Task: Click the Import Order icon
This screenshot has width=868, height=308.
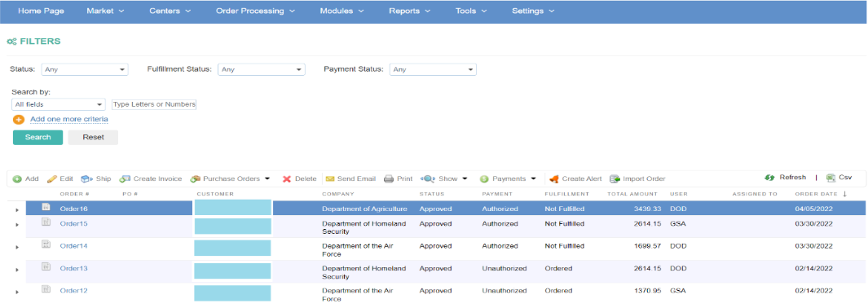Action: (x=615, y=178)
